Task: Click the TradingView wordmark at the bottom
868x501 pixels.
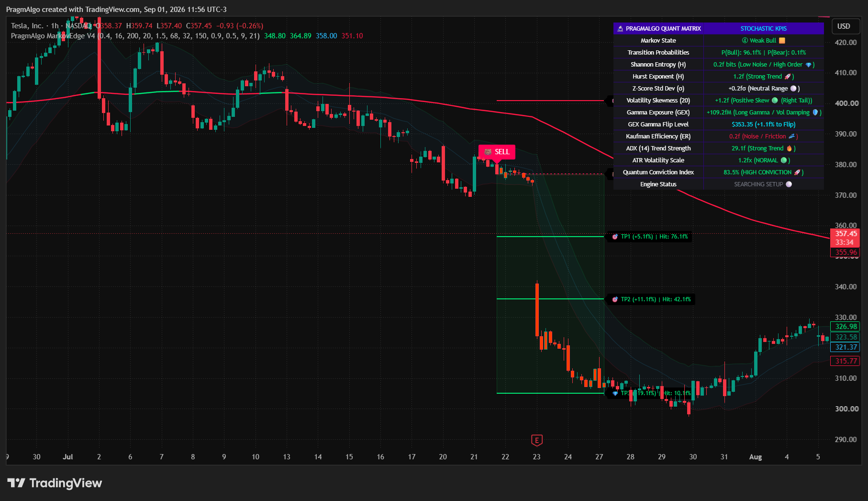Action: point(66,483)
